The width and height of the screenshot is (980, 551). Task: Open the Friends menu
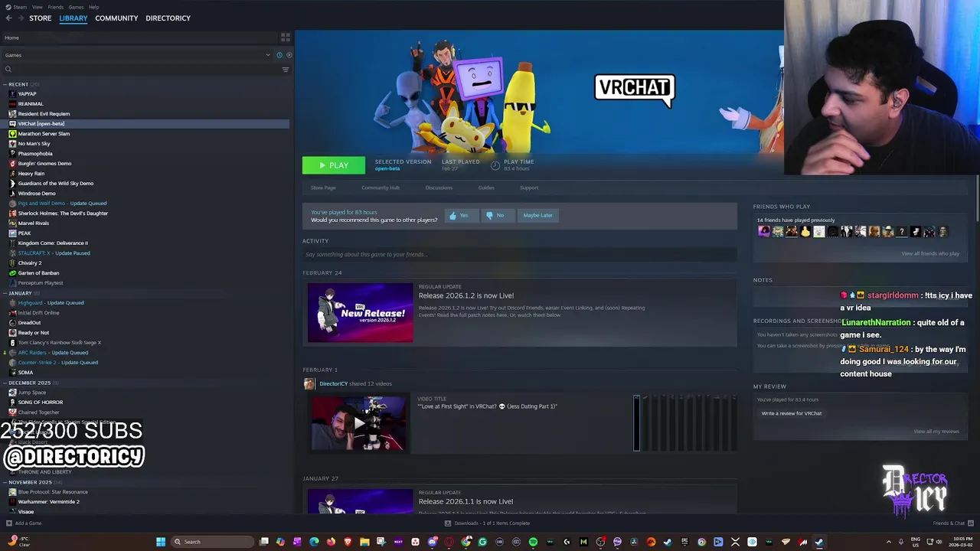56,7
